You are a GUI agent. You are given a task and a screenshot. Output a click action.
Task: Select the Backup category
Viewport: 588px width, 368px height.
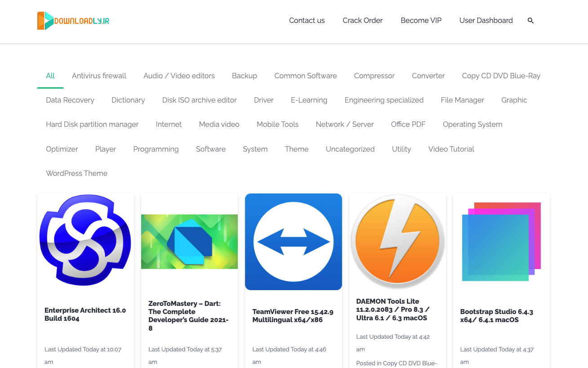tap(245, 76)
